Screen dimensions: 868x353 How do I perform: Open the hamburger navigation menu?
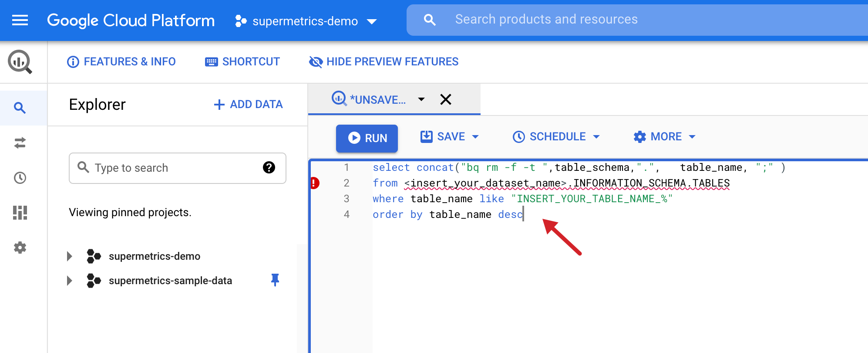(x=20, y=20)
